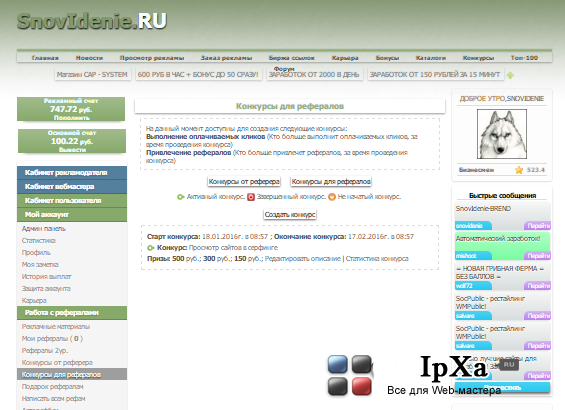The height and width of the screenshot is (410, 565).
Task: Click the SnovIdenie.RU site logo
Action: coord(92,21)
